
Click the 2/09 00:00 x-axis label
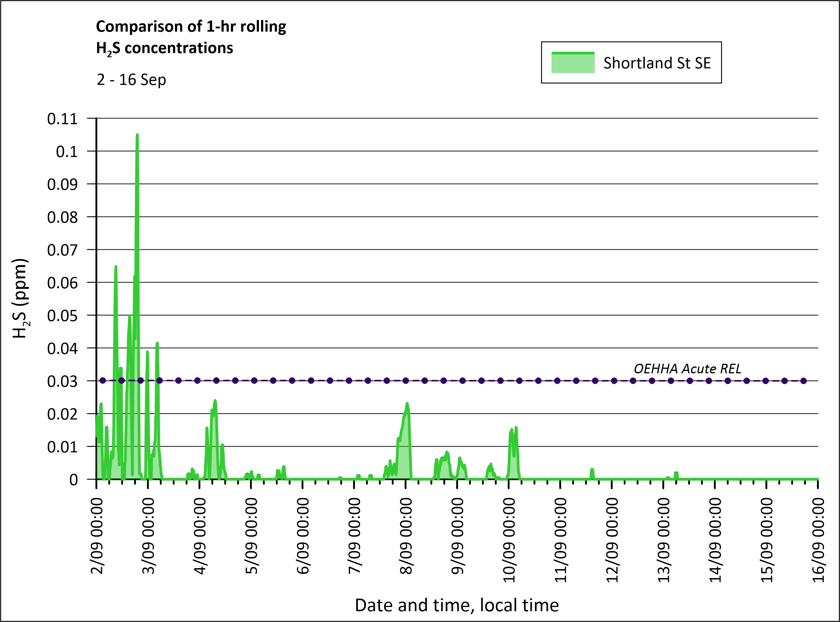coord(97,536)
